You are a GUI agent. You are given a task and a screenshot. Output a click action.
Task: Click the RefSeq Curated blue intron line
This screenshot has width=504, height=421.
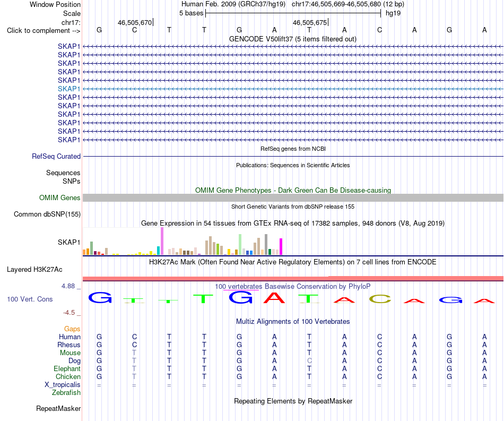coord(293,156)
